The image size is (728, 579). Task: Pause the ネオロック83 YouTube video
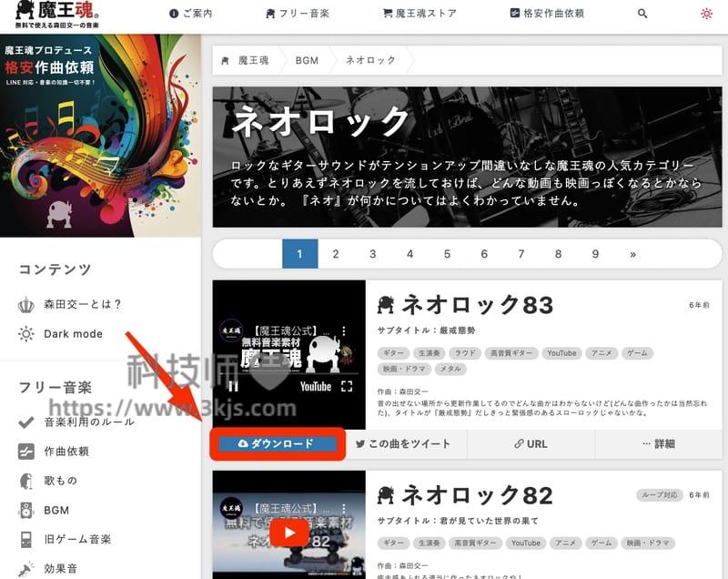tap(234, 386)
